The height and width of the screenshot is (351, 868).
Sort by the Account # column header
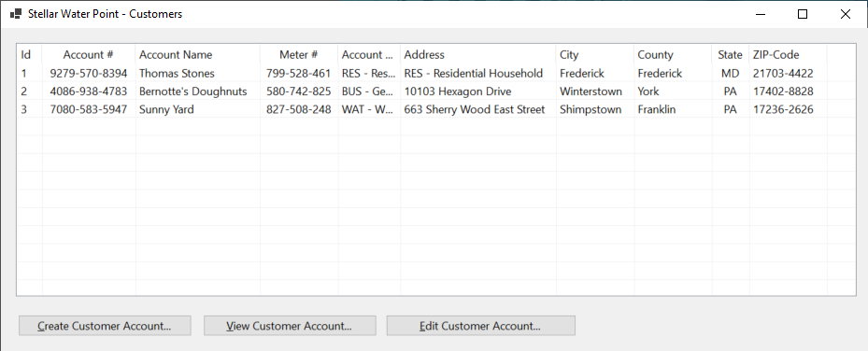89,55
